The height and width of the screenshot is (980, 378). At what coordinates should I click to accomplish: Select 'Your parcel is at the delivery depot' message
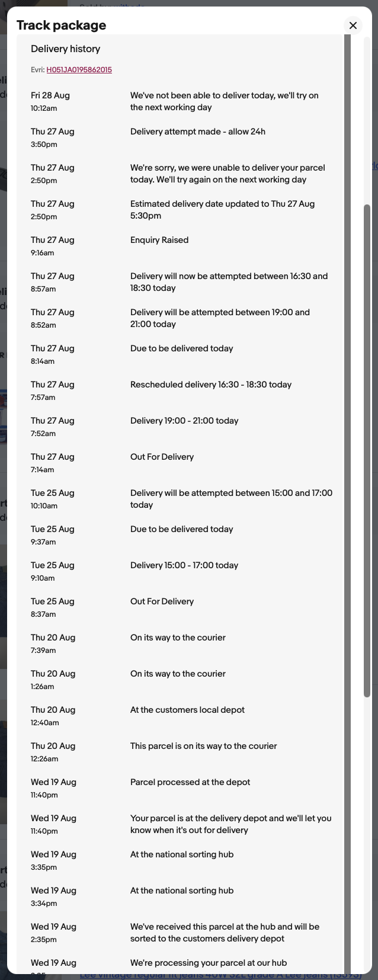coord(231,824)
